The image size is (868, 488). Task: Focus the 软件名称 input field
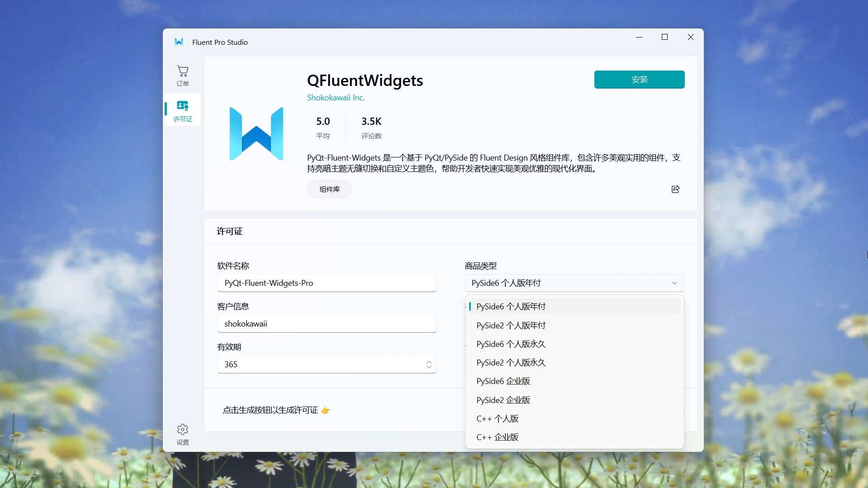[x=327, y=283]
